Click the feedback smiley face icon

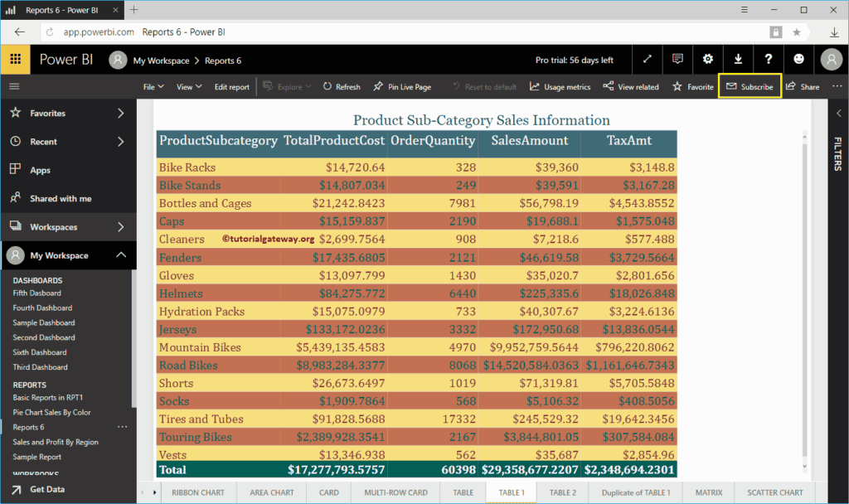click(x=798, y=60)
